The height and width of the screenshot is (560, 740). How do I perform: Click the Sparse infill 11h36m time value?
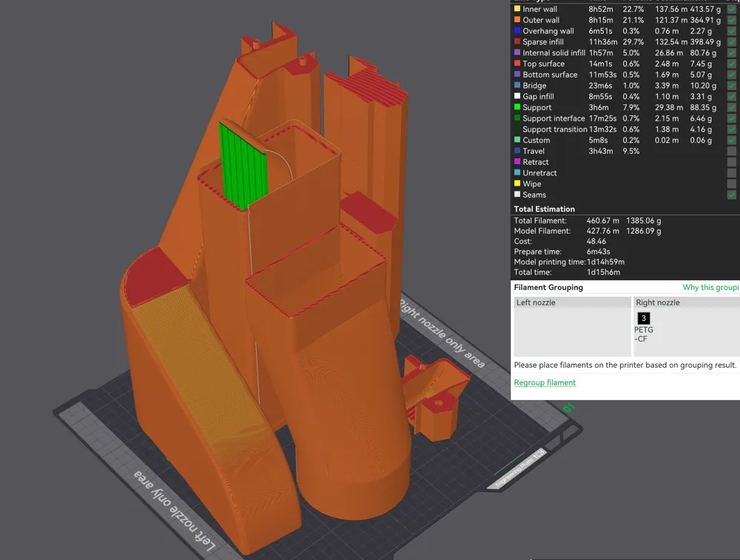(603, 41)
